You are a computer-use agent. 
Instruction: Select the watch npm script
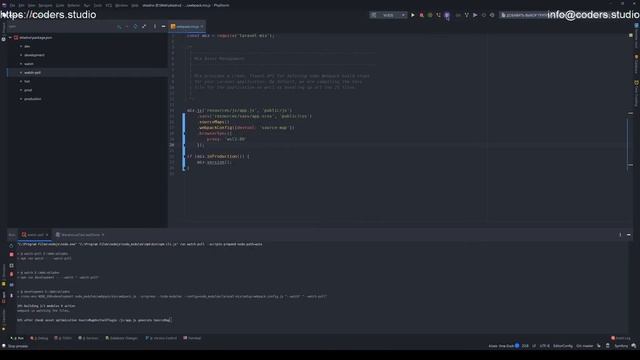coord(29,64)
